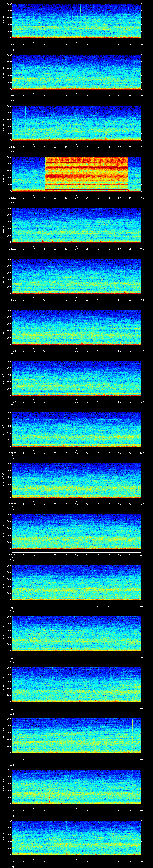Click the 12:16:00 start time label

click(12, 147)
